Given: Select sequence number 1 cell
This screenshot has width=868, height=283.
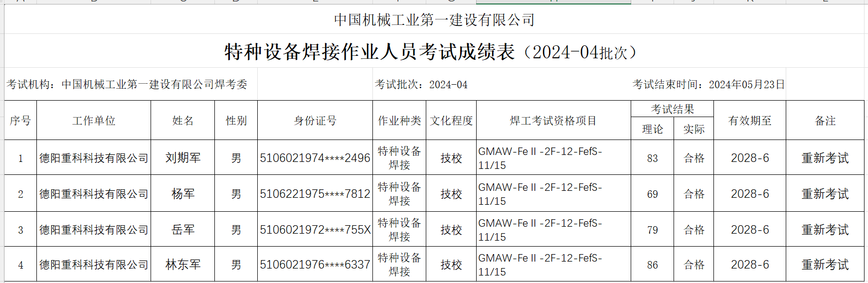Looking at the screenshot, I should click(x=20, y=157).
